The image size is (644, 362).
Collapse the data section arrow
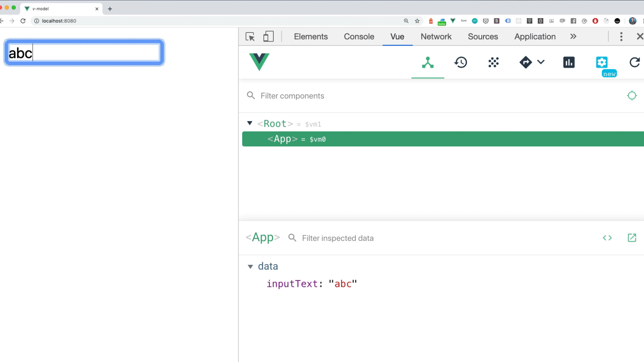pos(250,267)
